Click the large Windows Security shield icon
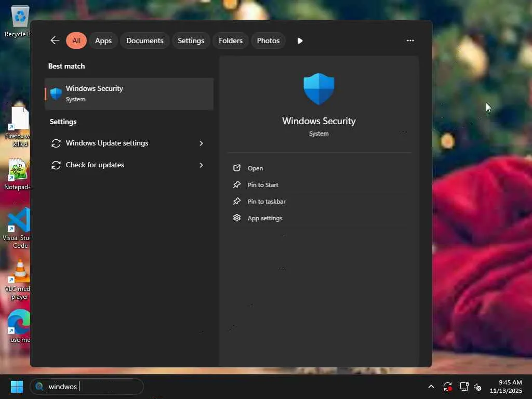This screenshot has height=399, width=532. [x=318, y=89]
